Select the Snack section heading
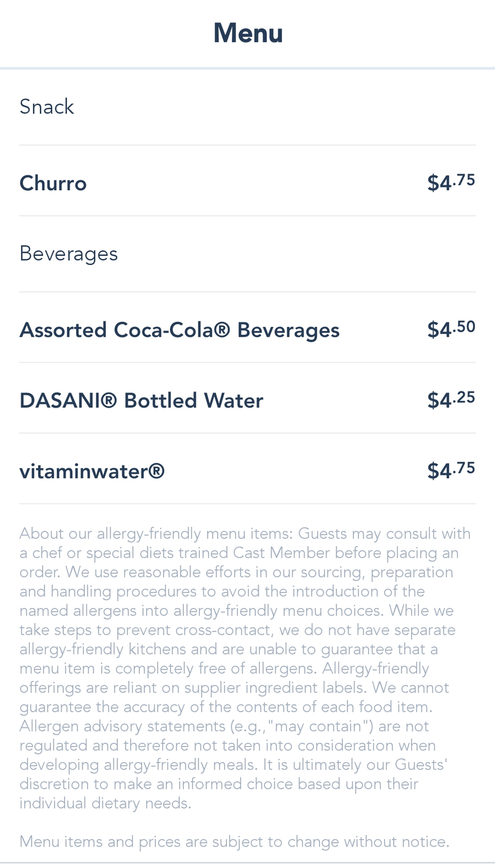Viewport: 495px width, 868px height. 47,107
